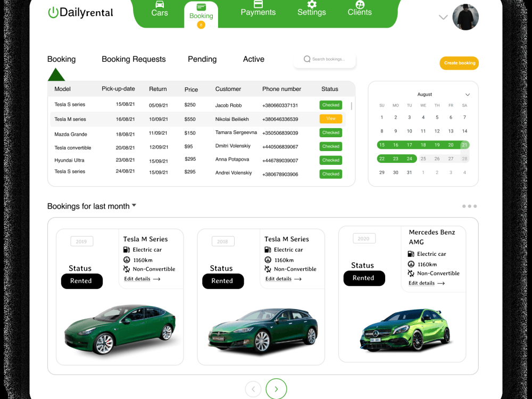Expand the profile dropdown chevron
This screenshot has width=532, height=399.
tap(443, 18)
